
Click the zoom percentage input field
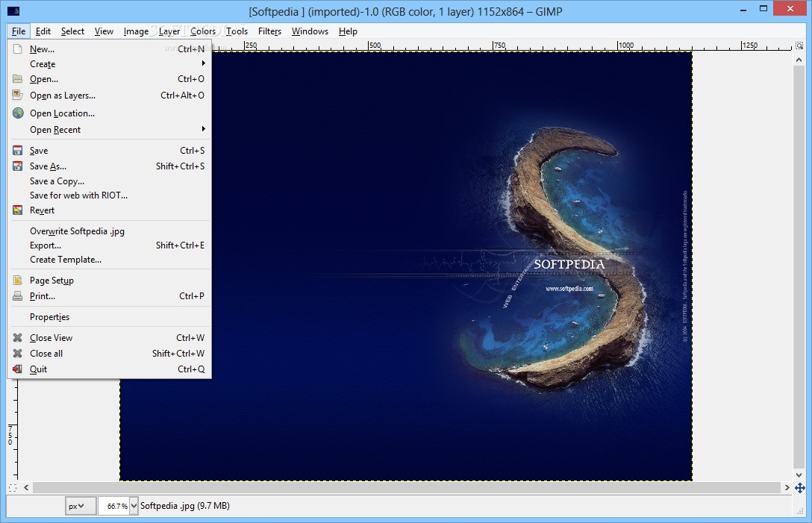(114, 506)
